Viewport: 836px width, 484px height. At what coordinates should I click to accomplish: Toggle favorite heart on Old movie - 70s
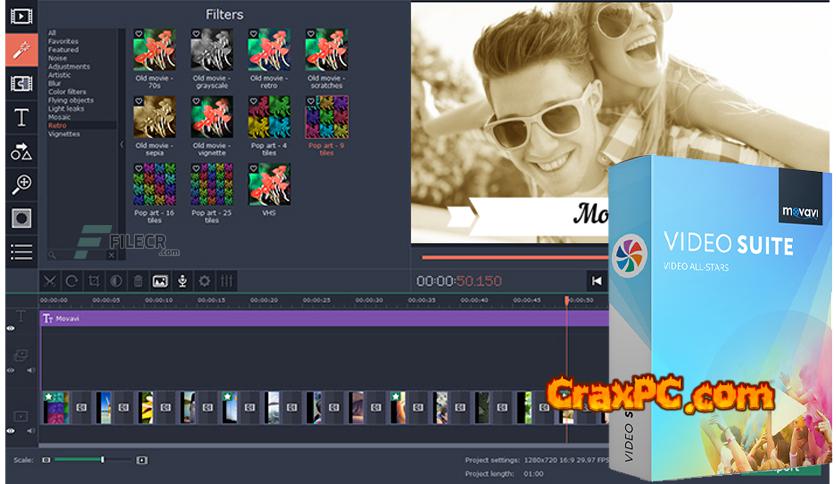point(138,34)
